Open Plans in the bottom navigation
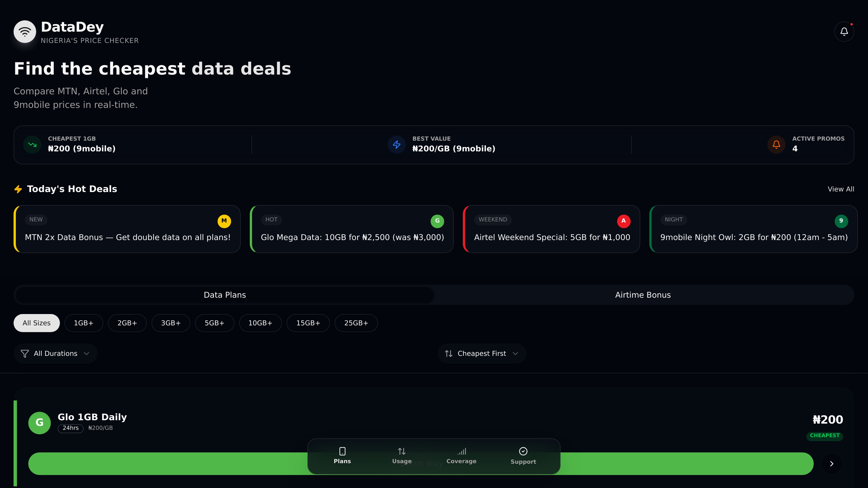The image size is (868, 488). coord(342,456)
